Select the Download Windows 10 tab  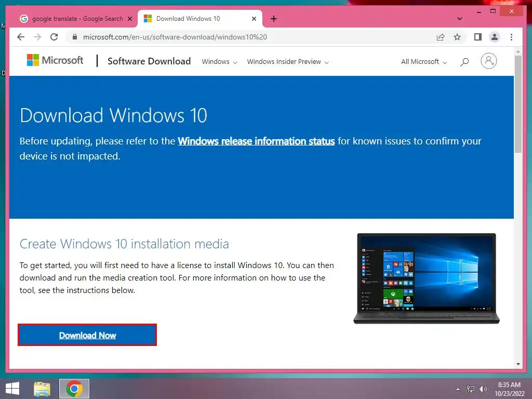(200, 19)
